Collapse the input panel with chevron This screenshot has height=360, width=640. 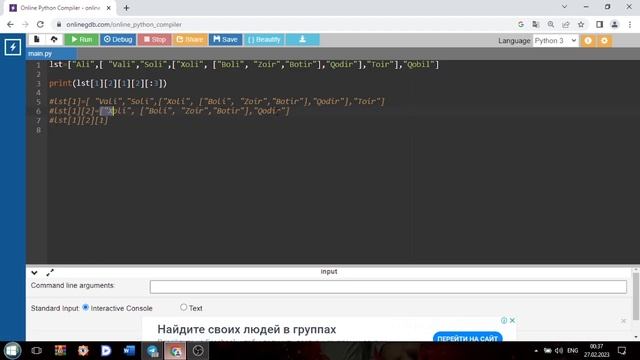click(34, 273)
